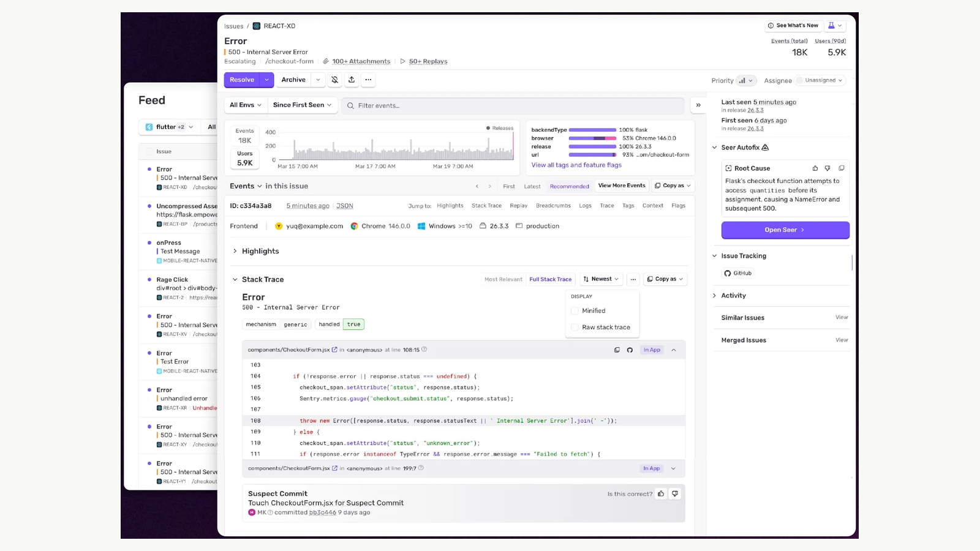Open the stack trace three-dot options

point(633,279)
